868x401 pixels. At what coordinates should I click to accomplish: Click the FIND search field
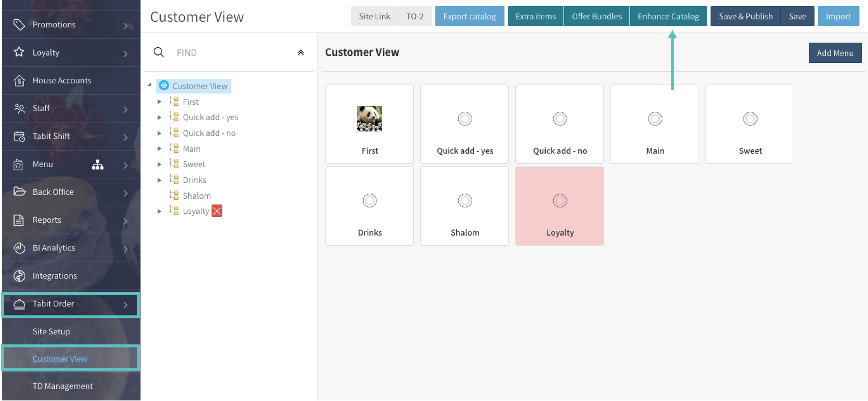(x=233, y=53)
